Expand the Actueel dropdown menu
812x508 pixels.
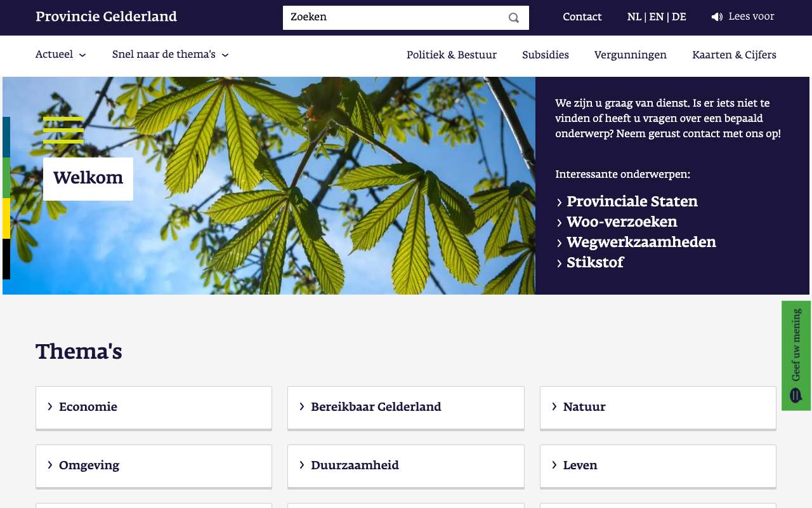click(x=61, y=55)
